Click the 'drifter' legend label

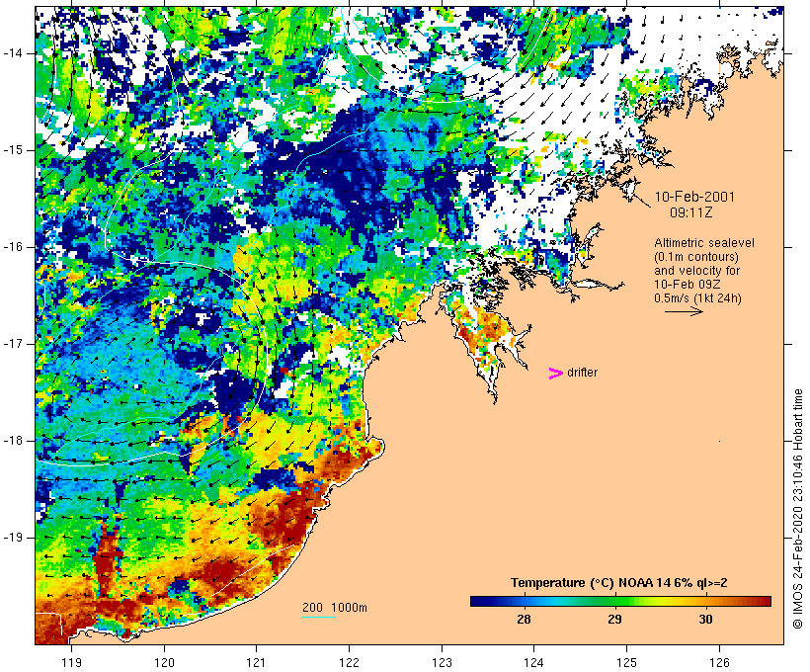(x=582, y=373)
